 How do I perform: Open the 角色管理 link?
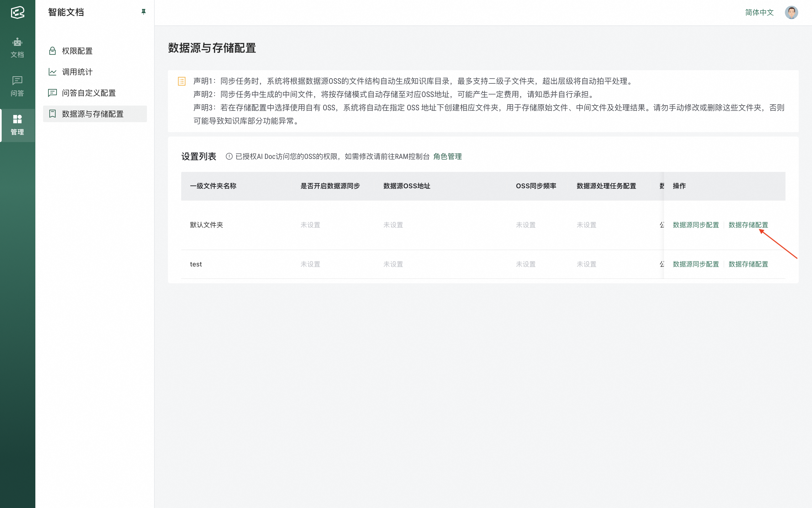pyautogui.click(x=447, y=156)
